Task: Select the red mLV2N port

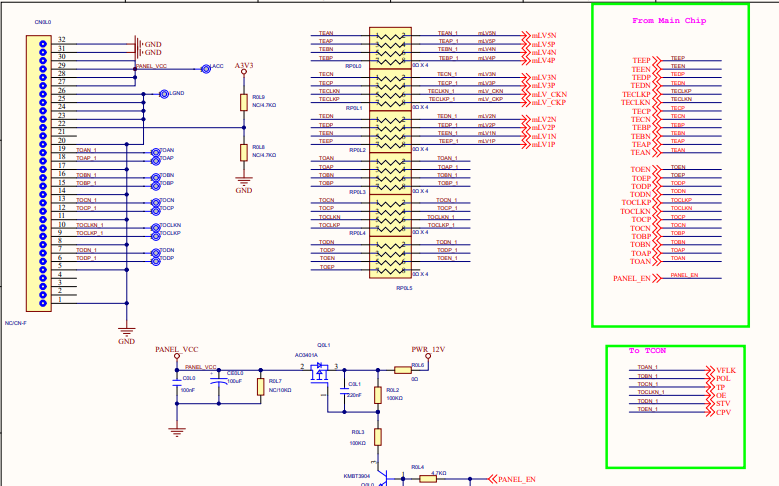Action: tap(539, 120)
